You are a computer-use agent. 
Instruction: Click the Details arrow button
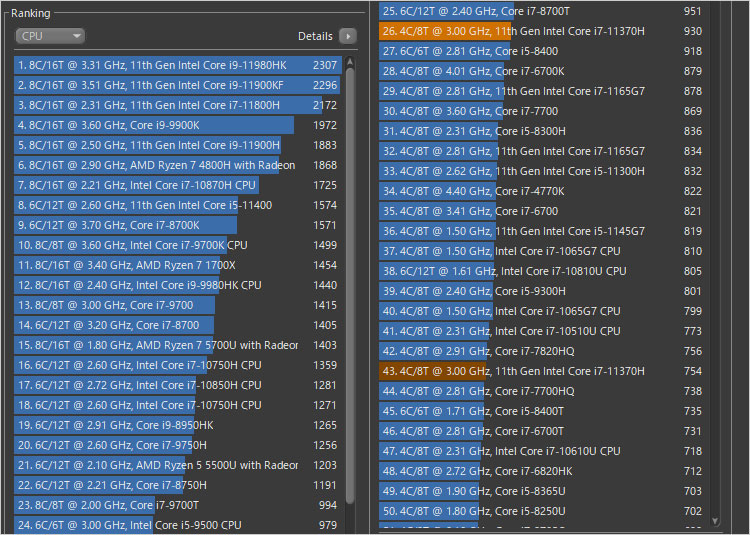tap(348, 36)
